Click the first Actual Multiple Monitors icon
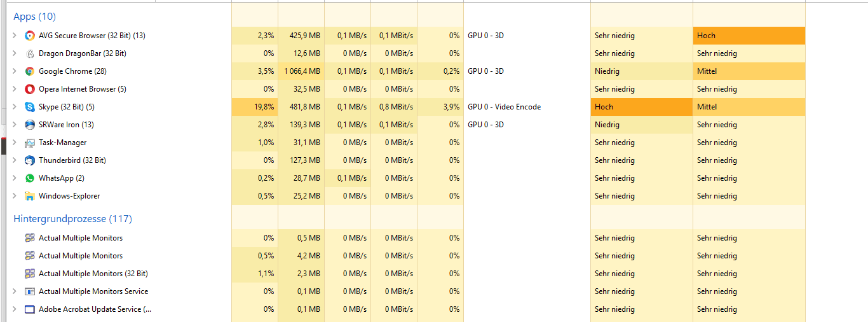868x322 pixels. click(x=29, y=238)
